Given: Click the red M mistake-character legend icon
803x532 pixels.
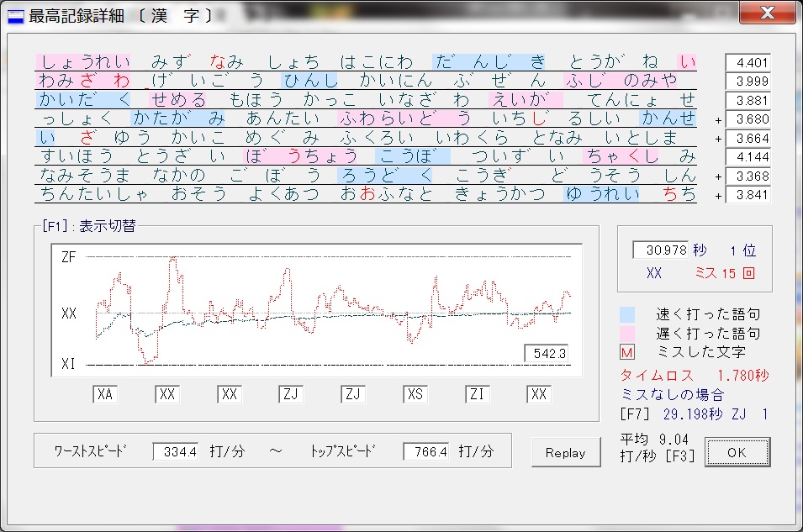Looking at the screenshot, I should click(x=626, y=353).
